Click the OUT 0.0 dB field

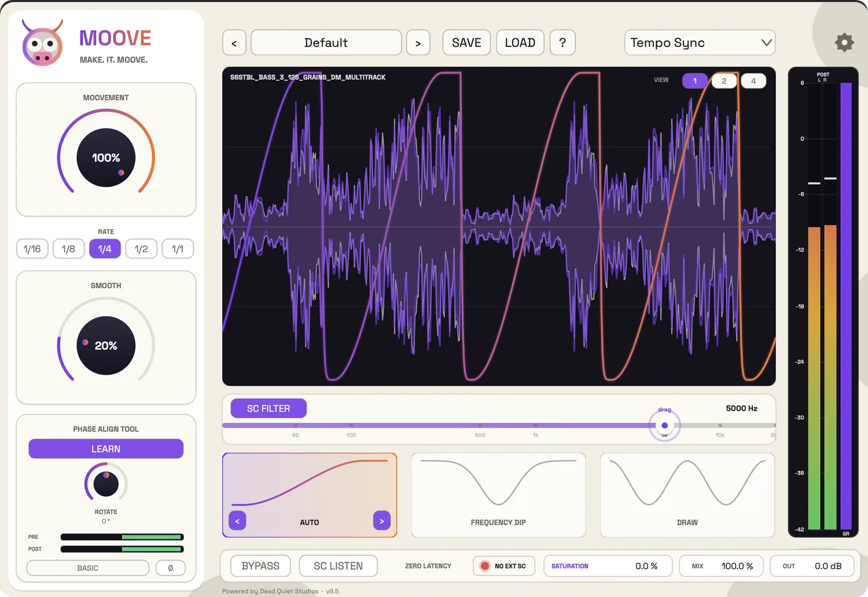coord(812,566)
